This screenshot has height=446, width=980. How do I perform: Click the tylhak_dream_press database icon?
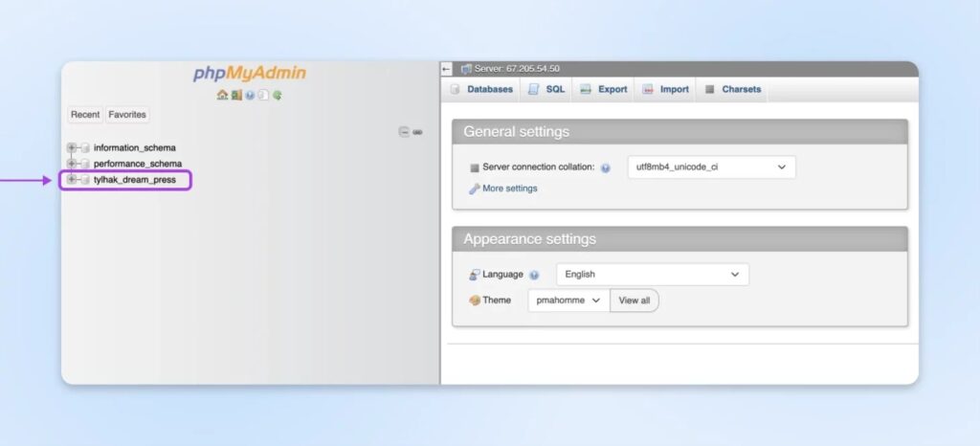pos(85,180)
